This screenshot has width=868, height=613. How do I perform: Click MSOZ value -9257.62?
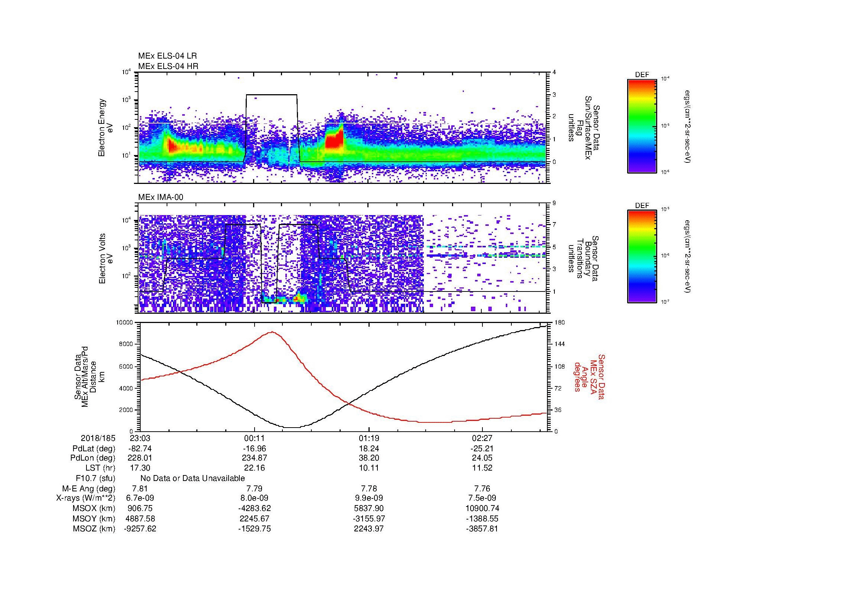140,529
